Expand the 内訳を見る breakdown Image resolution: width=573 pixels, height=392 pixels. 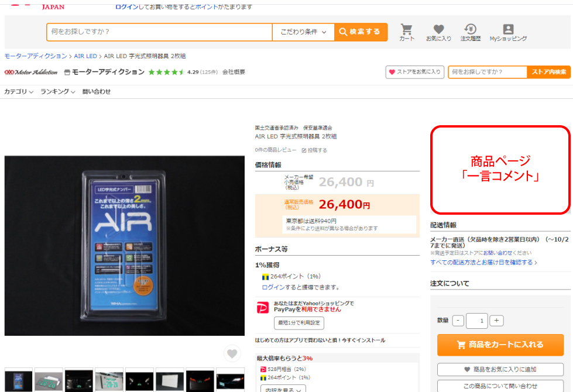click(x=283, y=388)
